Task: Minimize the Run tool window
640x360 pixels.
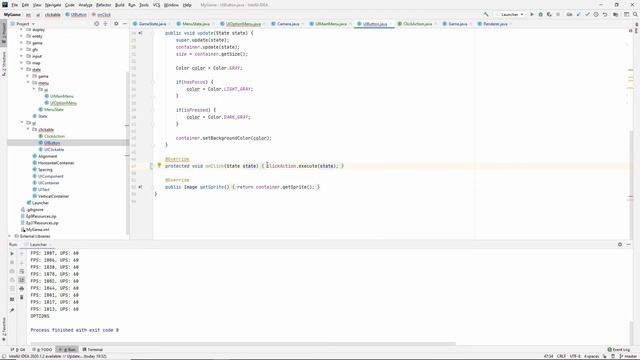Action: [629, 244]
